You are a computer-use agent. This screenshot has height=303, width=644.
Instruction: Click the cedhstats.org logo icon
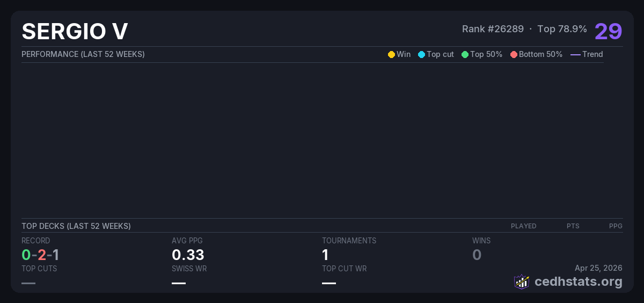(522, 282)
